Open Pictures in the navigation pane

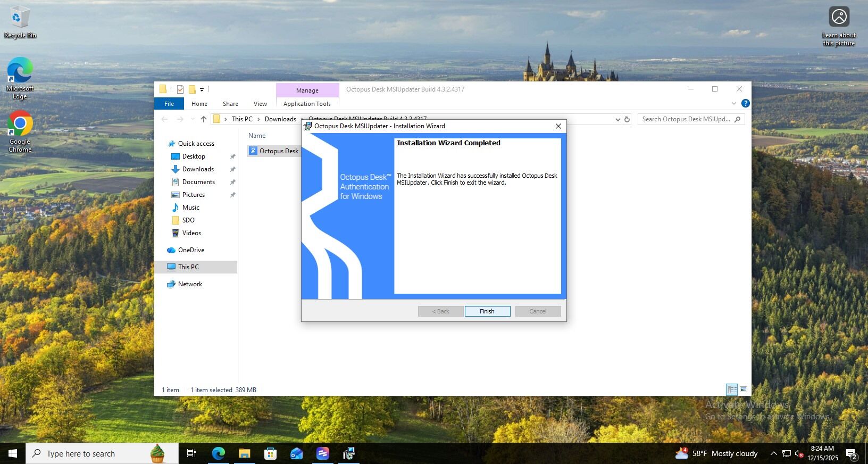click(x=194, y=195)
